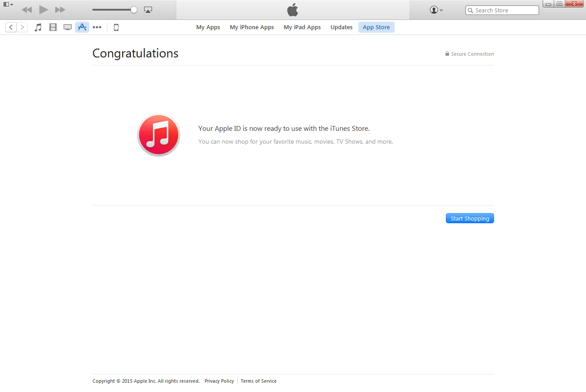586x392 pixels.
Task: Open the iTunes window menu dropdown
Action: [8, 4]
